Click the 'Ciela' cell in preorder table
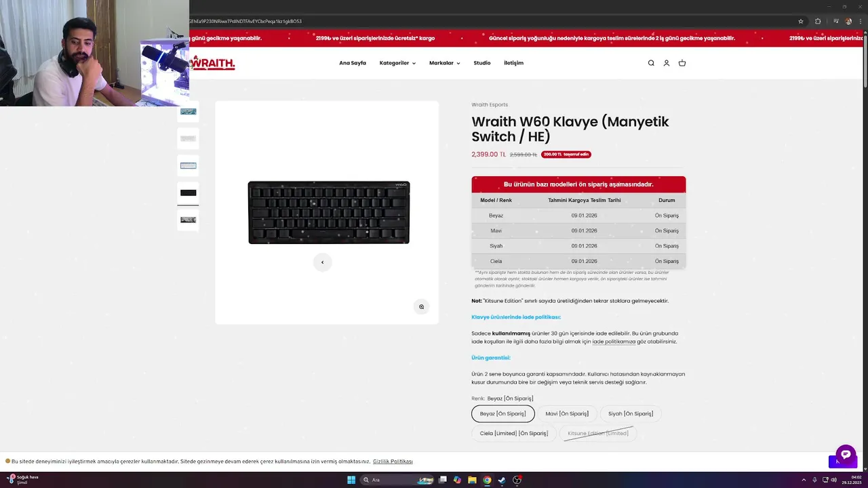The image size is (868, 488). point(496,261)
